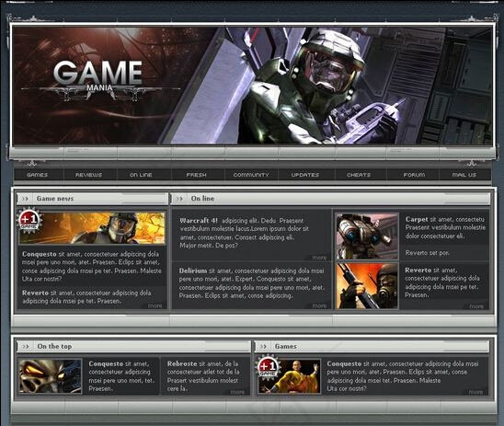The width and height of the screenshot is (504, 426).
Task: Click the double-arrow icon beside Game news
Action: point(25,199)
